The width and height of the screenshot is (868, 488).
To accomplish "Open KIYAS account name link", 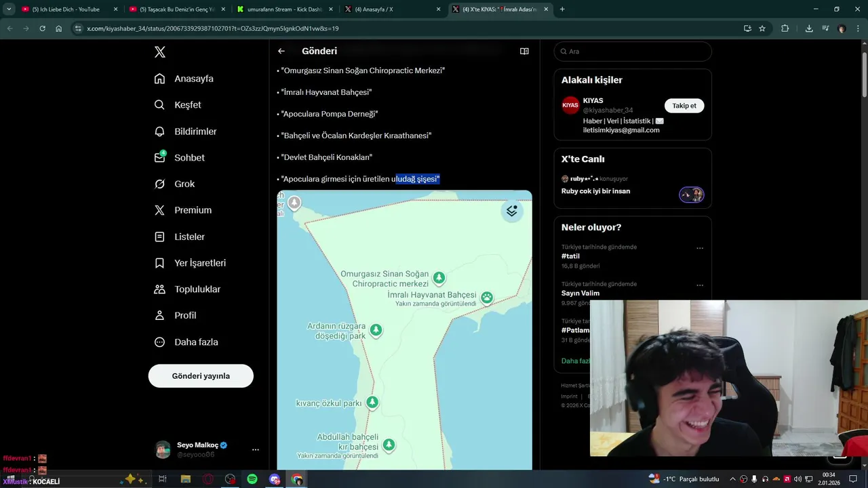I will tap(593, 100).
